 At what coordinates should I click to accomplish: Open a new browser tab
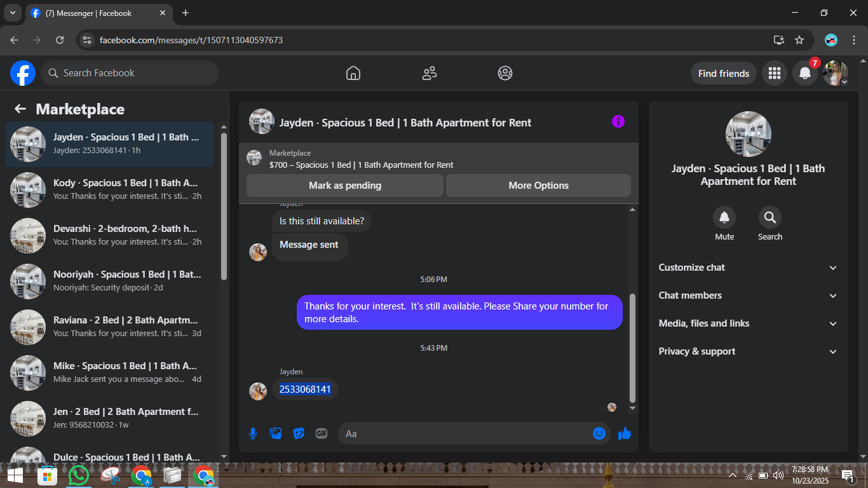[186, 13]
